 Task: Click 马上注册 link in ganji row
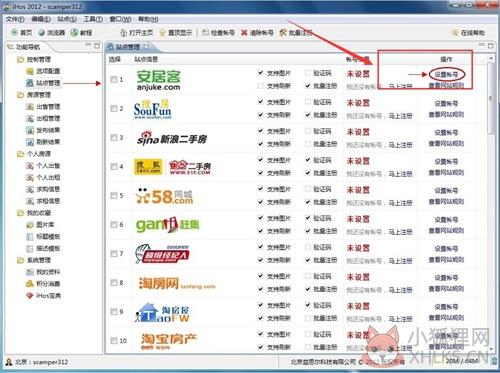click(x=400, y=232)
